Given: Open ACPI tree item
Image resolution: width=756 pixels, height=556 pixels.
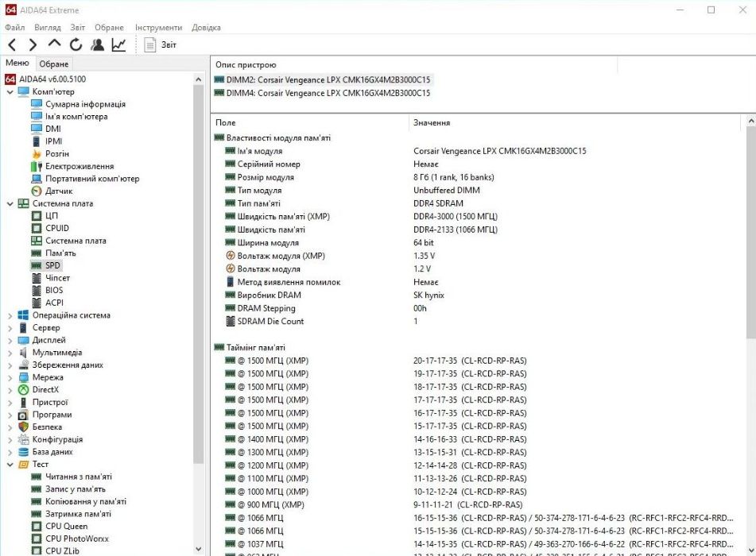Looking at the screenshot, I should tap(54, 303).
